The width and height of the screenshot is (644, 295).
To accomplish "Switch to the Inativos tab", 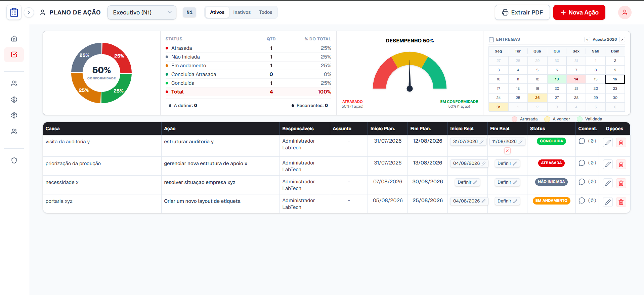I will pos(242,12).
